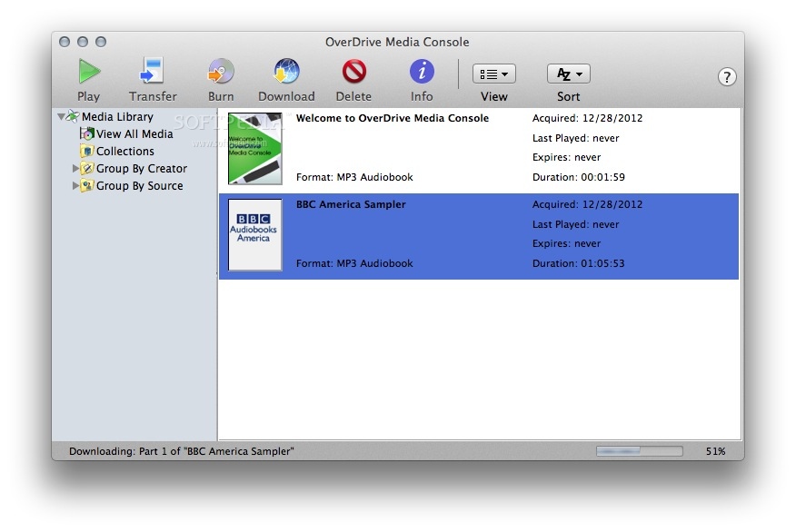The image size is (796, 532).
Task: Open the View dropdown
Action: coord(493,73)
